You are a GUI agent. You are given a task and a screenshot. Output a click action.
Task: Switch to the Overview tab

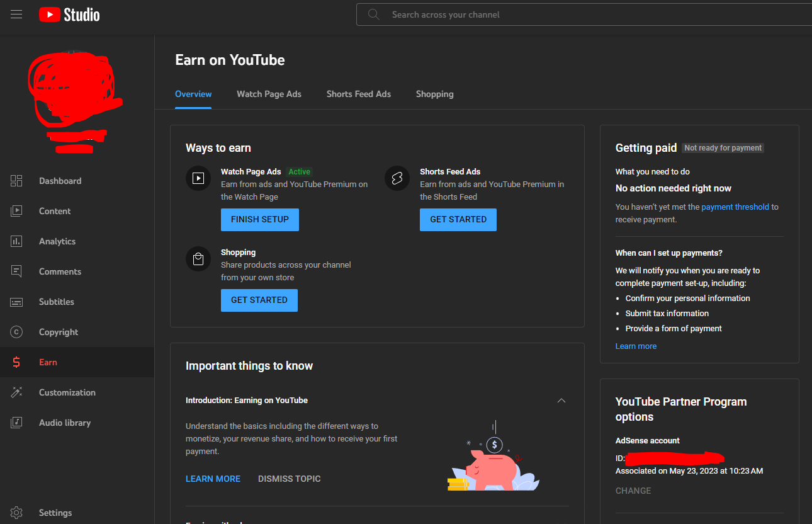click(x=193, y=94)
